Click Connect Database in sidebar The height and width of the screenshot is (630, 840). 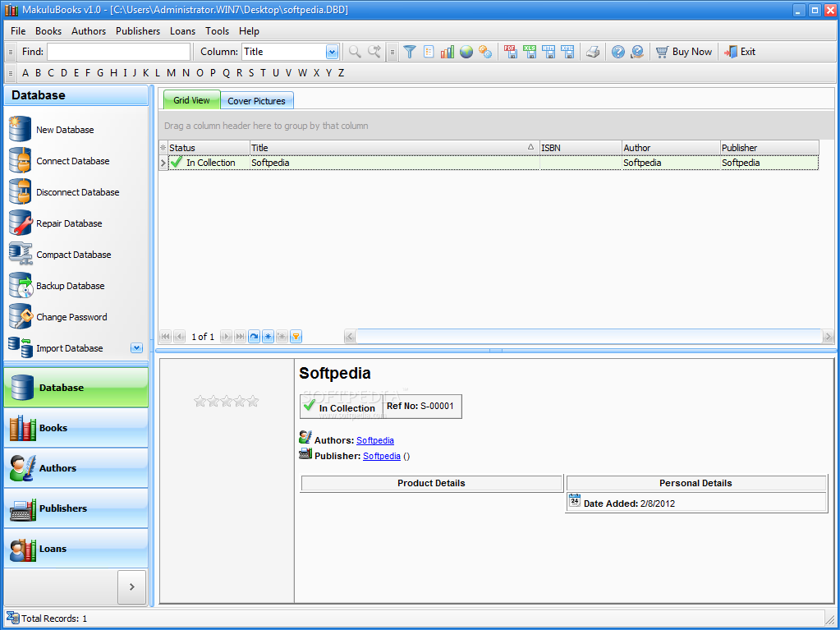[59, 161]
